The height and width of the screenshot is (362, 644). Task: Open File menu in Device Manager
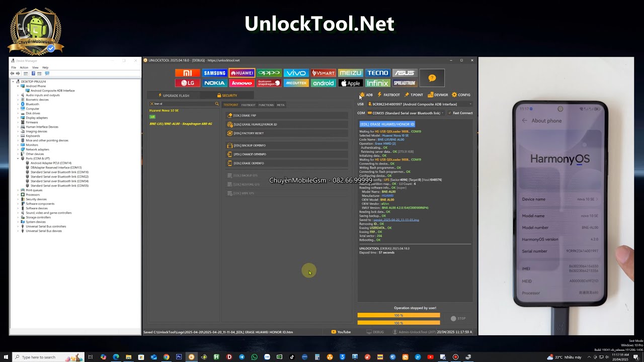point(14,67)
